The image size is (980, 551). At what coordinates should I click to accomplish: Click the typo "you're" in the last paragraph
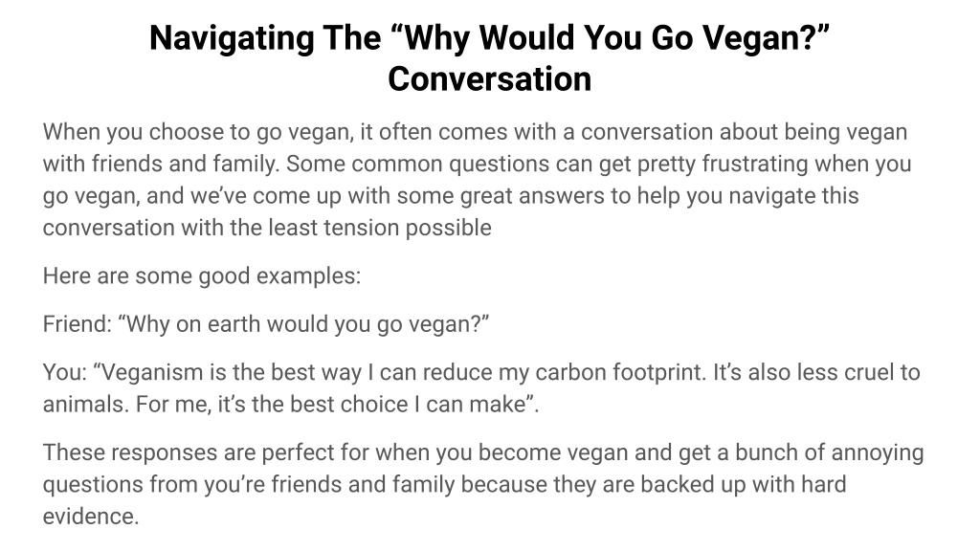[x=234, y=484]
